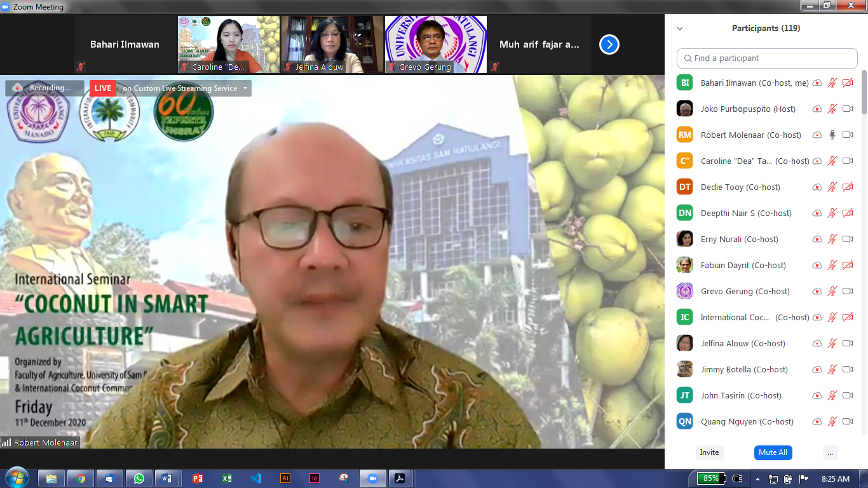Select Quang Nguyen in the participants list
Image resolution: width=868 pixels, height=488 pixels.
(747, 421)
